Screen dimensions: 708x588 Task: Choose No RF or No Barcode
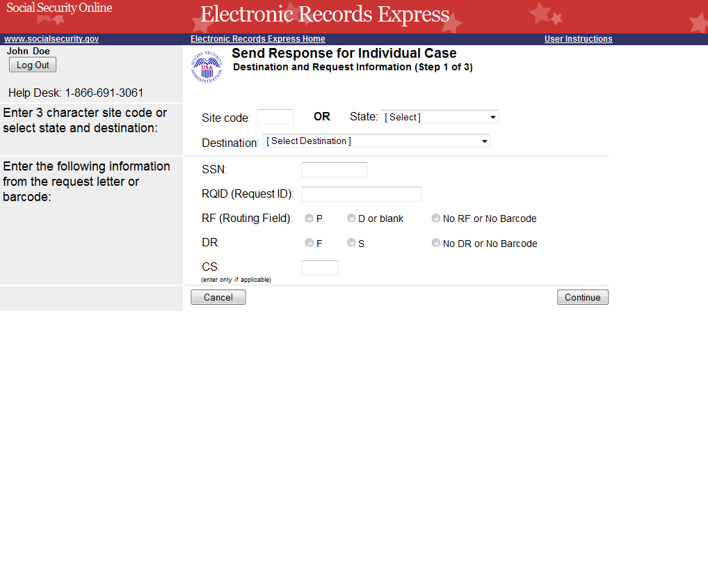point(436,218)
